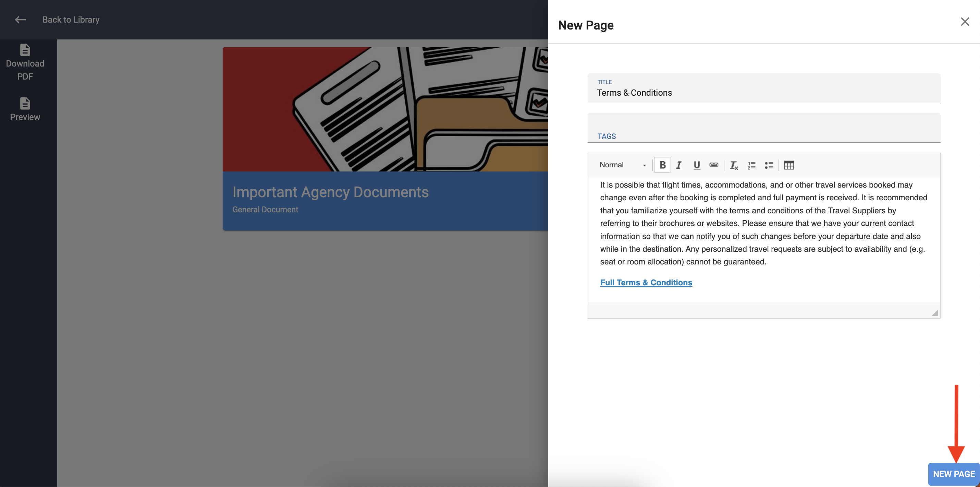Open the document Preview
980x487 pixels.
pos(25,109)
